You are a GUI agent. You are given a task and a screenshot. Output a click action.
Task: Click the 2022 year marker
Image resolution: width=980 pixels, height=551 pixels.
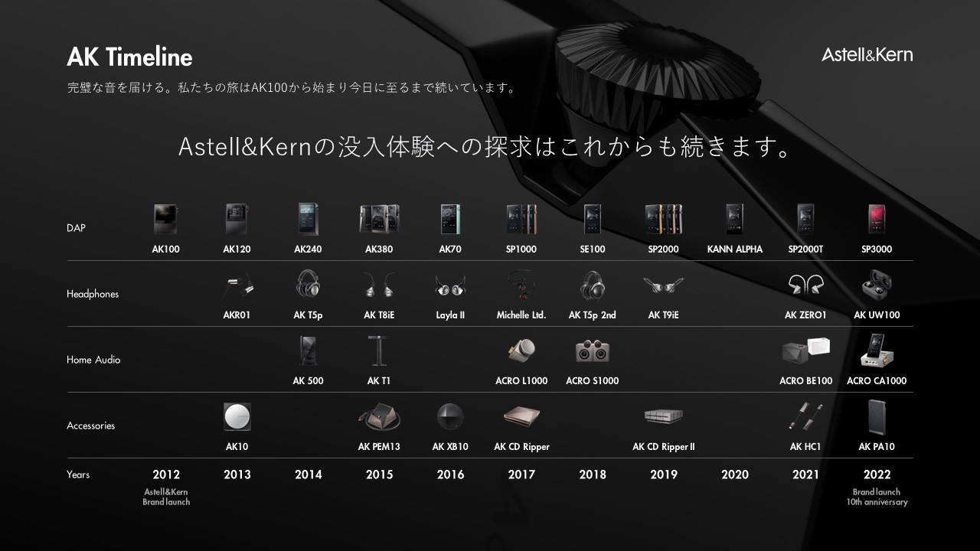click(x=877, y=474)
